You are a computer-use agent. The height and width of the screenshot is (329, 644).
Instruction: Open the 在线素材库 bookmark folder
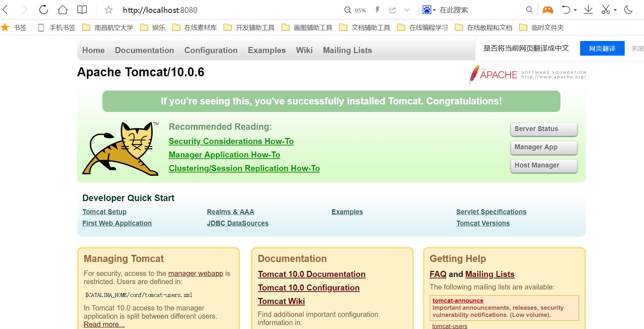click(x=195, y=27)
